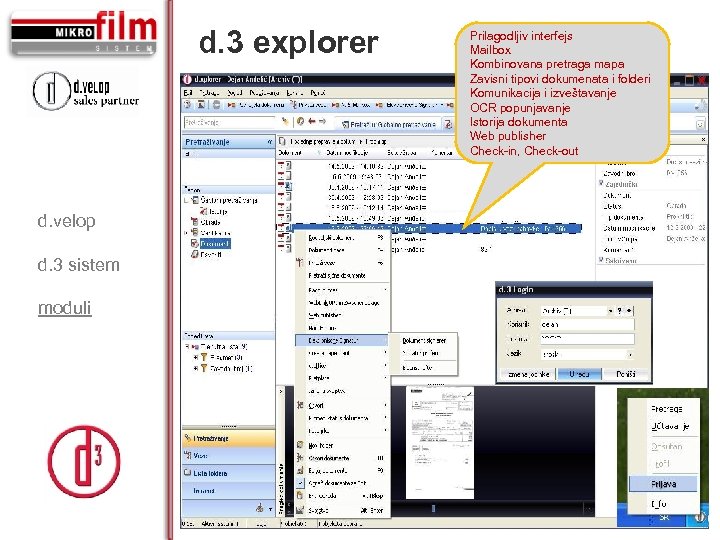
Task: Expand the first funnel filter node
Action: pos(196,357)
